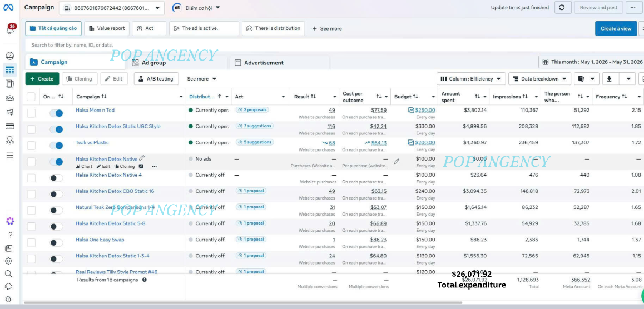Enable the Halsa One Easy Swap toggle

pos(56,242)
